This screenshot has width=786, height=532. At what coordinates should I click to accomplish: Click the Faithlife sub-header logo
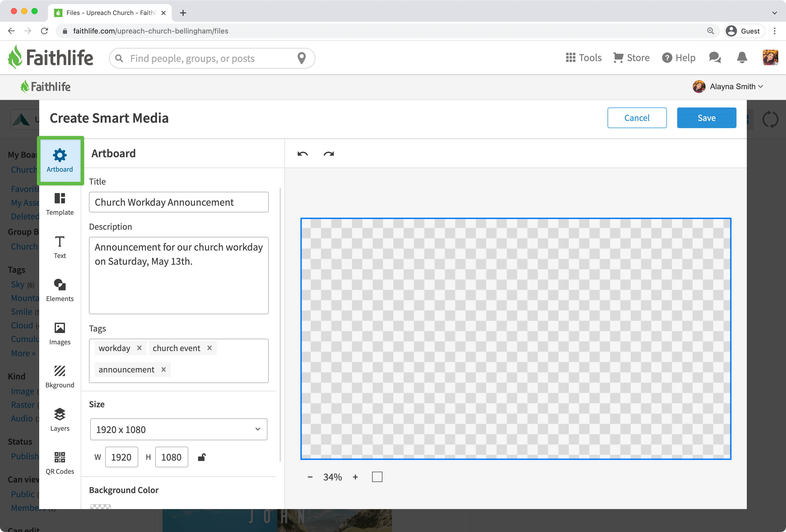45,87
